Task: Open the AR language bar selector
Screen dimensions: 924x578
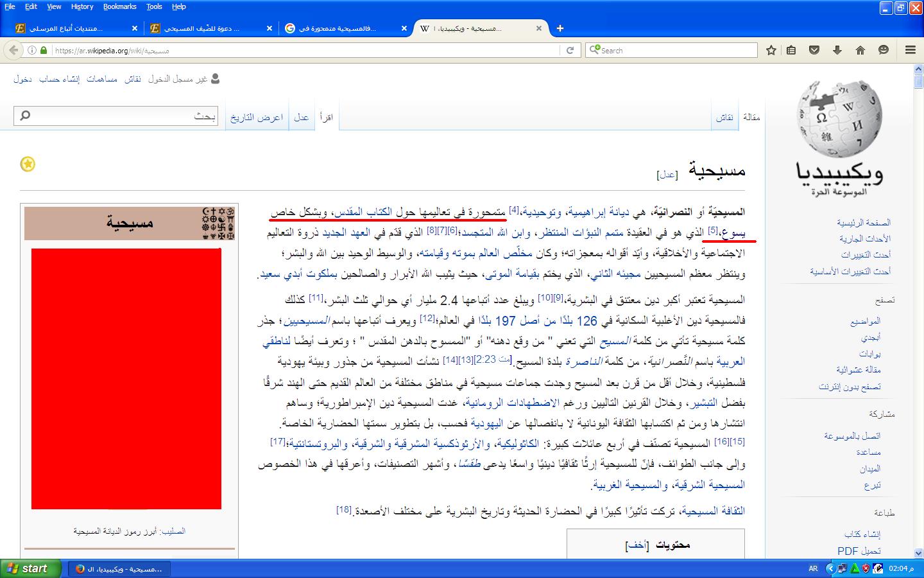Action: (x=813, y=568)
